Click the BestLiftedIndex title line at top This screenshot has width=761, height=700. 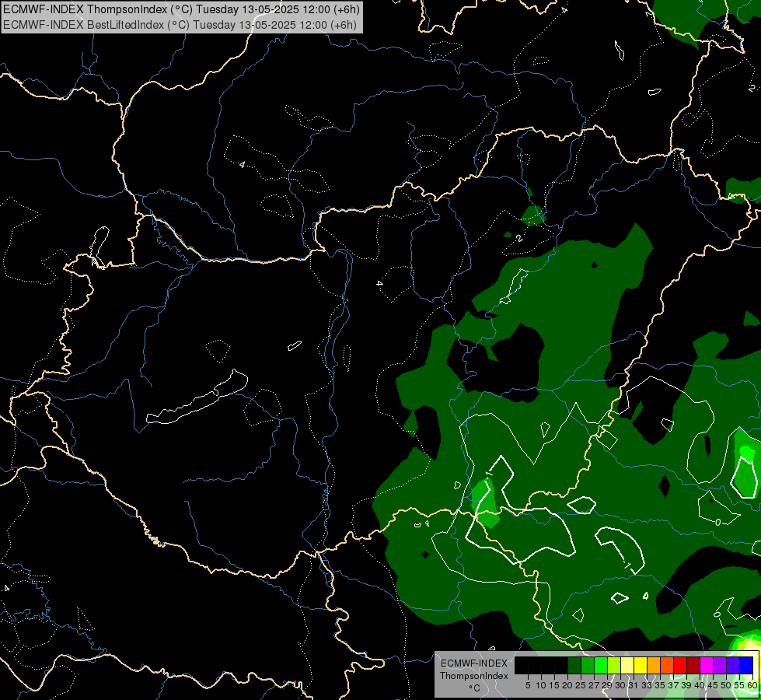coord(180,24)
